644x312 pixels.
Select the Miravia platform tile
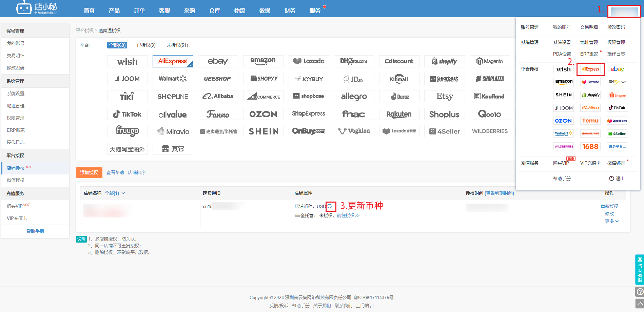pyautogui.click(x=173, y=131)
